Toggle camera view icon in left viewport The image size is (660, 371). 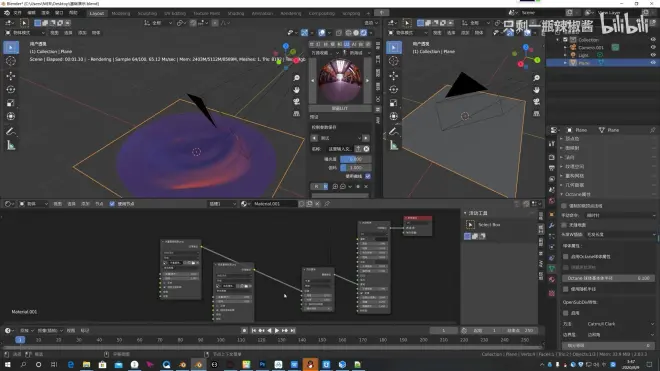coord(296,101)
